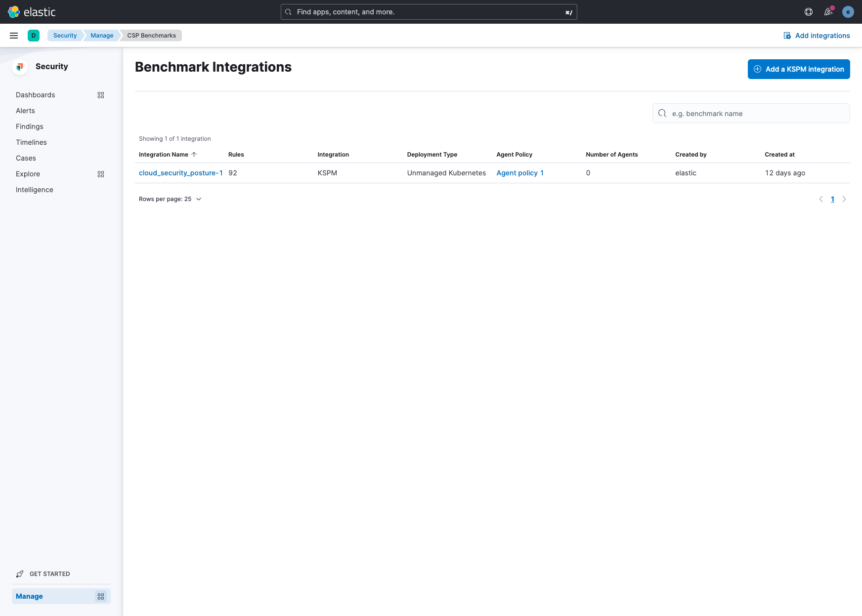Click Add a KSPM integration button
Image resolution: width=862 pixels, height=616 pixels.
pyautogui.click(x=798, y=69)
